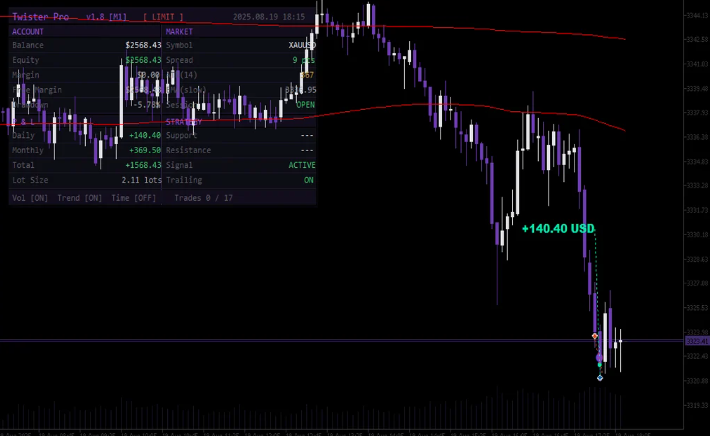Screen dimensions: 710x436
Task: Click the Equity row label
Action: tap(25, 60)
